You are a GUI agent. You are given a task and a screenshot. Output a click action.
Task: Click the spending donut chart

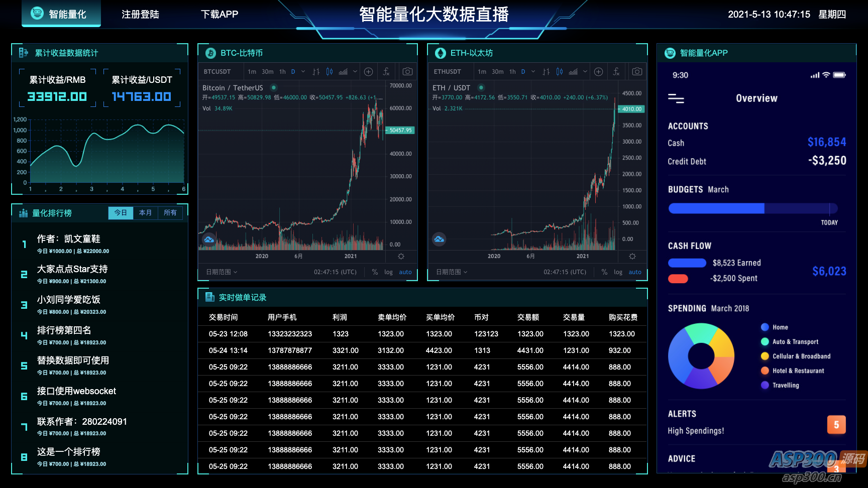pyautogui.click(x=701, y=356)
